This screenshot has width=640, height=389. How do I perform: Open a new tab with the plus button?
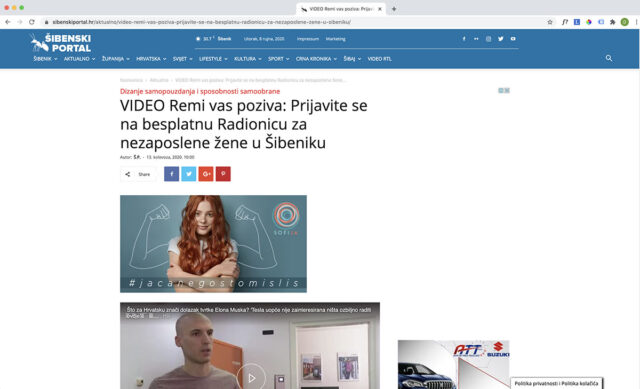point(394,9)
